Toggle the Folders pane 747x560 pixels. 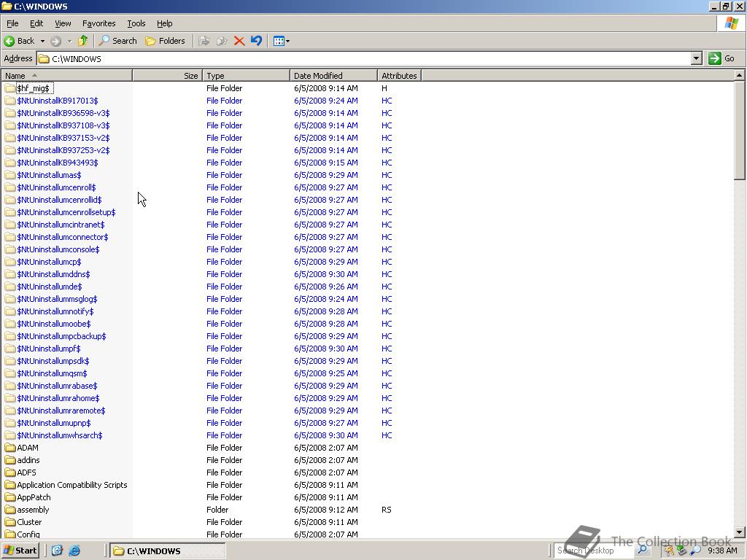[x=165, y=41]
